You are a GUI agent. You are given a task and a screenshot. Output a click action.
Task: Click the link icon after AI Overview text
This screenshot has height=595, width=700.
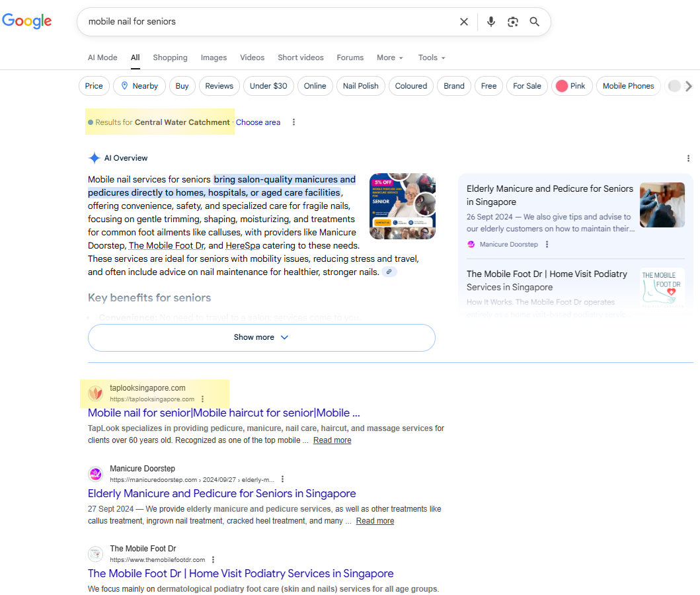point(390,272)
